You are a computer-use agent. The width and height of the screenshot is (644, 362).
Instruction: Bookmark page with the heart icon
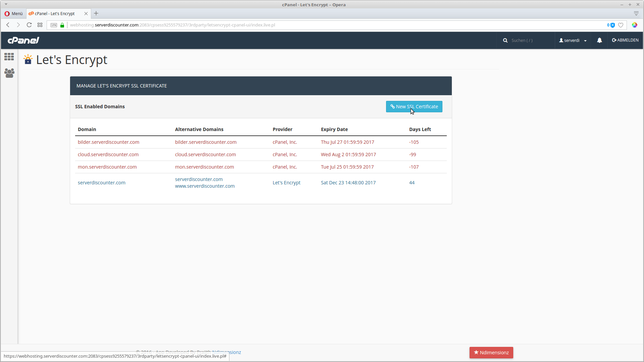621,25
